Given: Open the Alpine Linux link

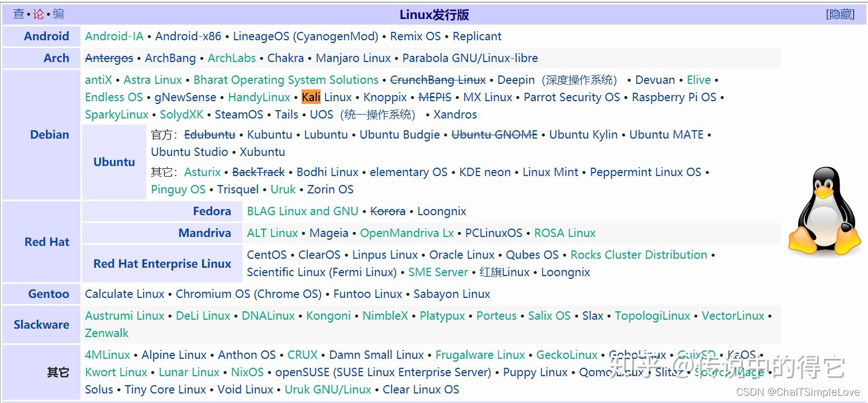Looking at the screenshot, I should [174, 355].
